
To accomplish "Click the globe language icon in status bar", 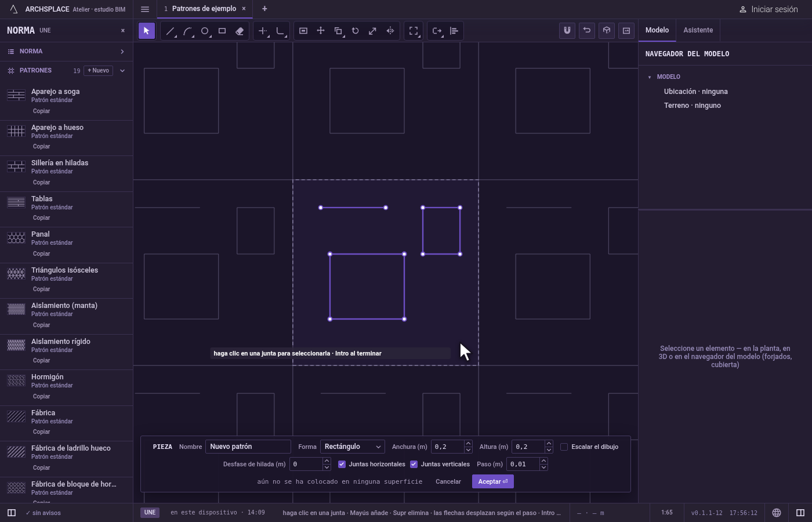I will tap(777, 513).
